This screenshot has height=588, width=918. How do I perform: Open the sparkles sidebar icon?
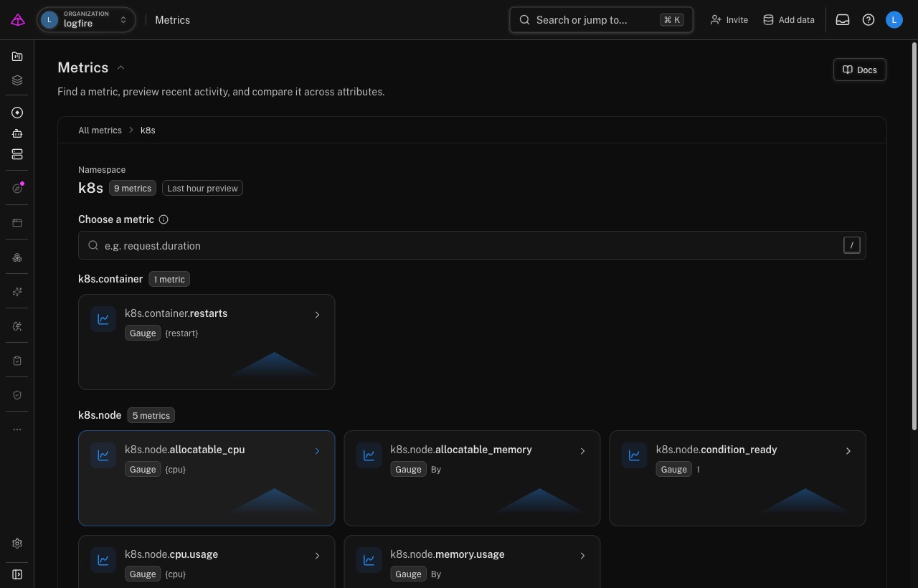tap(17, 292)
